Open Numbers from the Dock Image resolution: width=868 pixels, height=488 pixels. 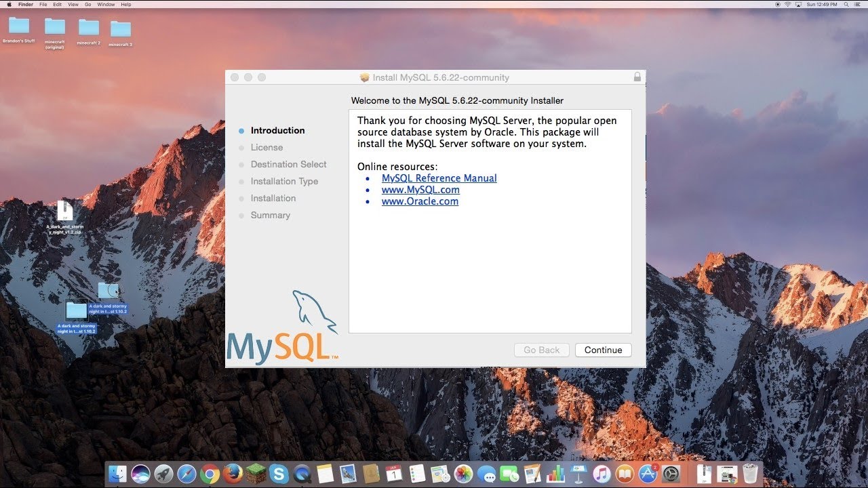coord(555,474)
